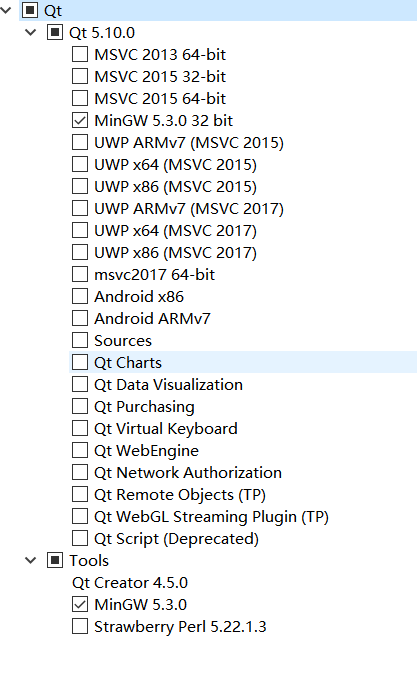Check the Qt WebEngine checkbox

[79, 450]
